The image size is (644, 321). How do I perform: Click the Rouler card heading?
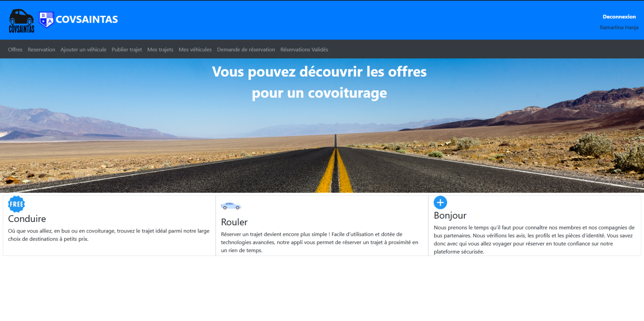(234, 222)
